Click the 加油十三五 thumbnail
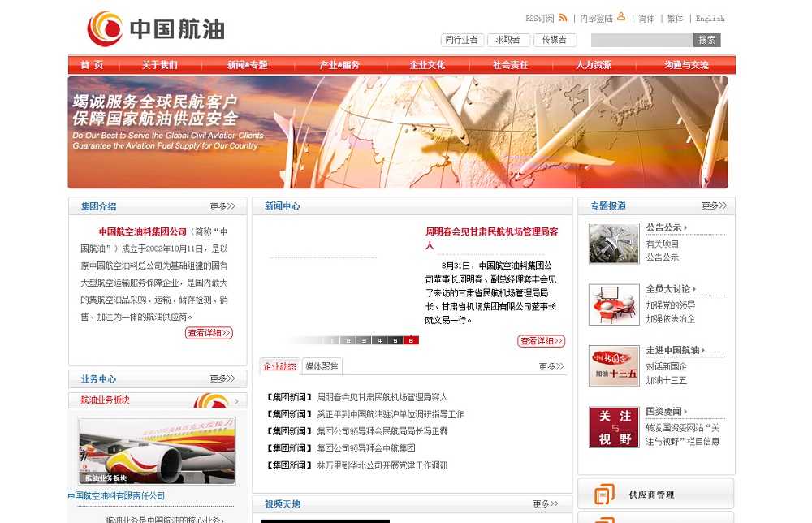Image resolution: width=812 pixels, height=523 pixels. (x=614, y=366)
